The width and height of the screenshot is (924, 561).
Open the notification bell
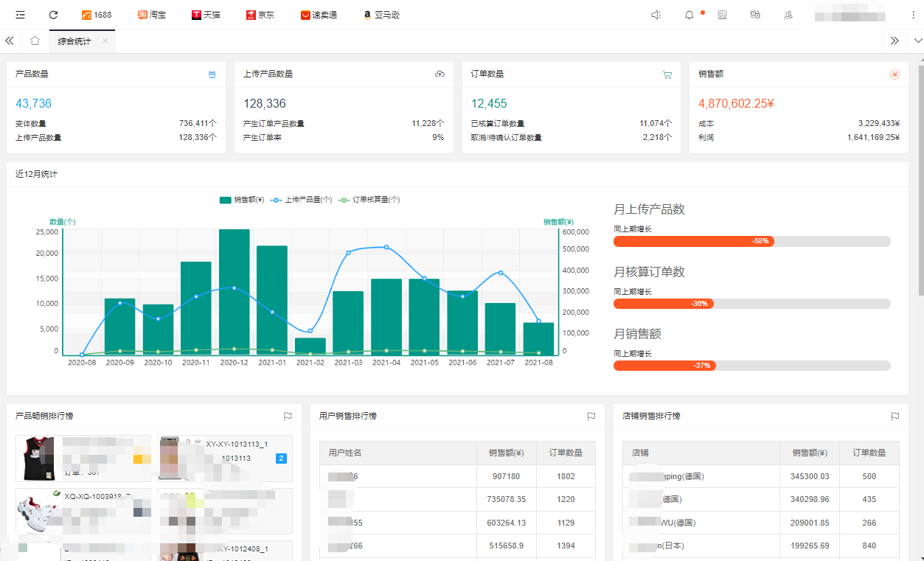point(689,15)
